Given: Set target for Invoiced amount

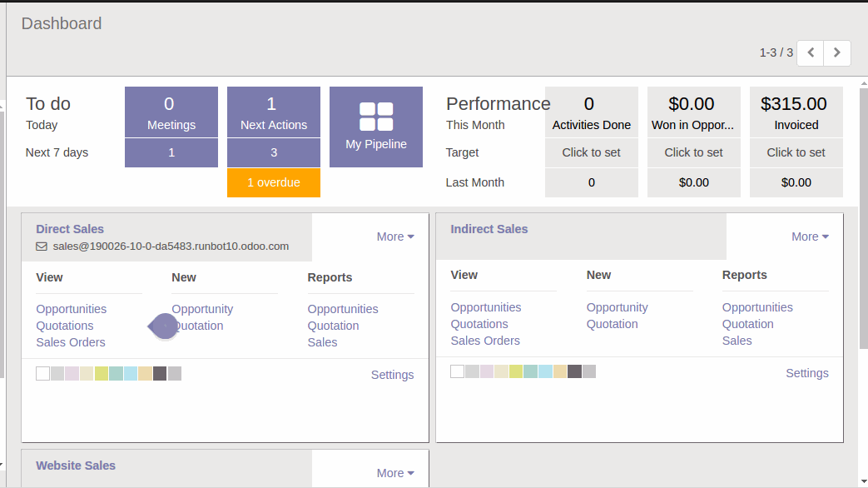Looking at the screenshot, I should pos(796,152).
